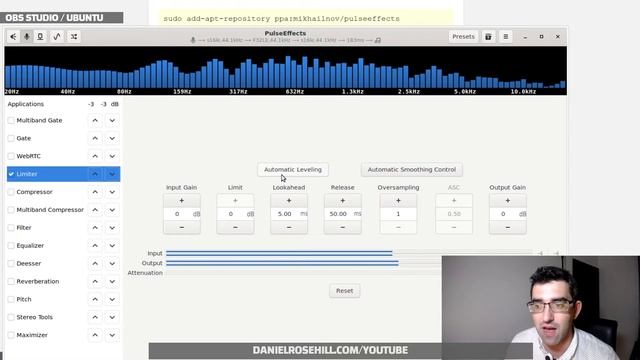Disable the Limiter checkbox
The height and width of the screenshot is (360, 640).
pos(11,174)
